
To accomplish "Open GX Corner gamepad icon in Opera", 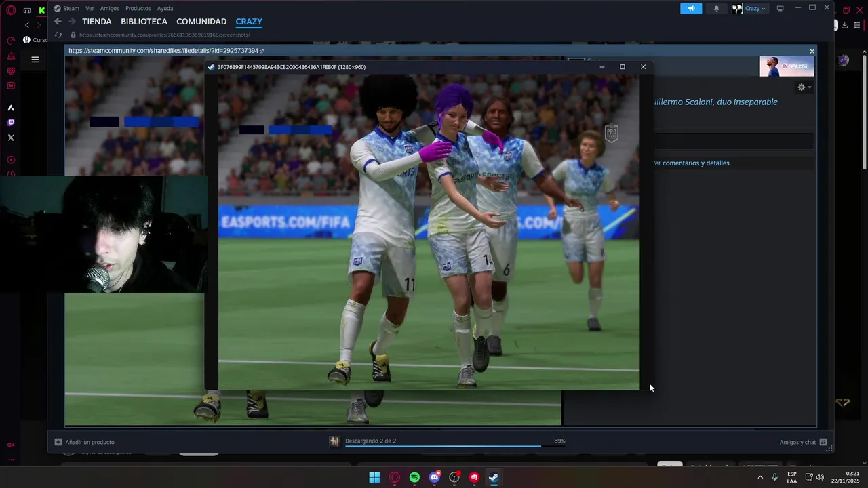I will tap(26, 10).
